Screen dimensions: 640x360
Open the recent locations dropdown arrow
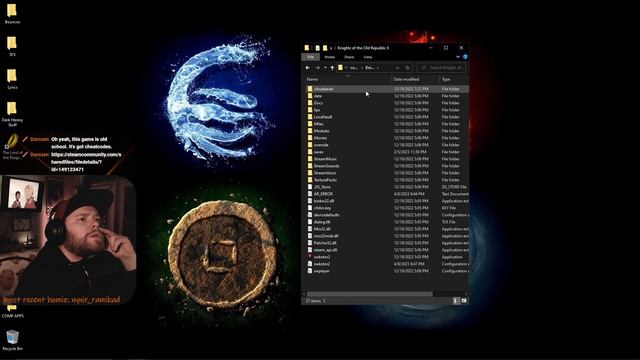(x=325, y=68)
